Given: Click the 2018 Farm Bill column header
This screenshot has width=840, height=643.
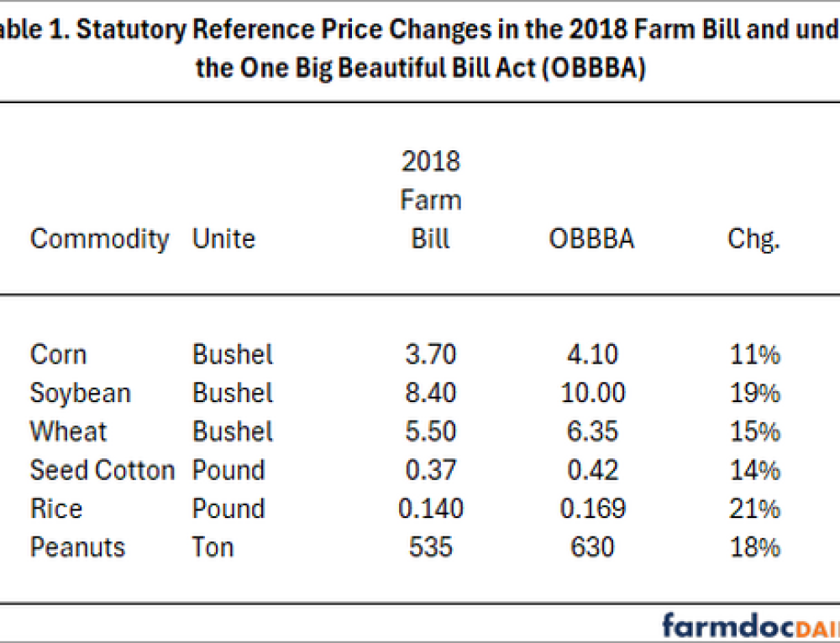Looking at the screenshot, I should [431, 200].
